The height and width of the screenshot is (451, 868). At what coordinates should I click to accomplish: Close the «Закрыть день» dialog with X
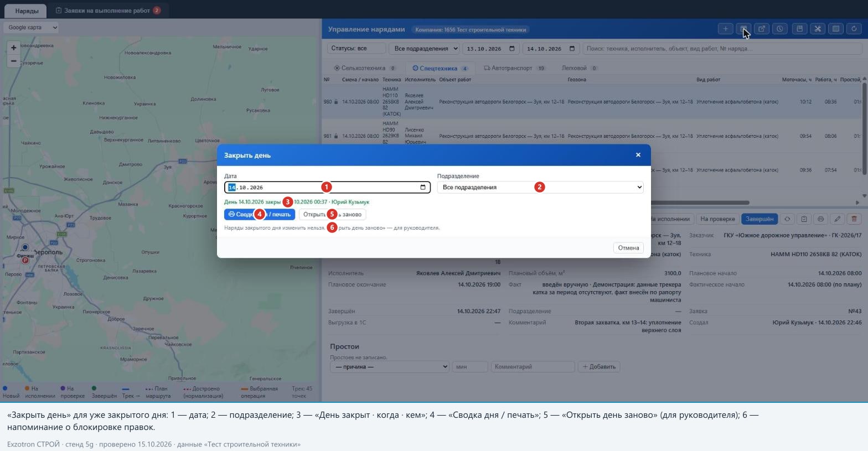638,155
